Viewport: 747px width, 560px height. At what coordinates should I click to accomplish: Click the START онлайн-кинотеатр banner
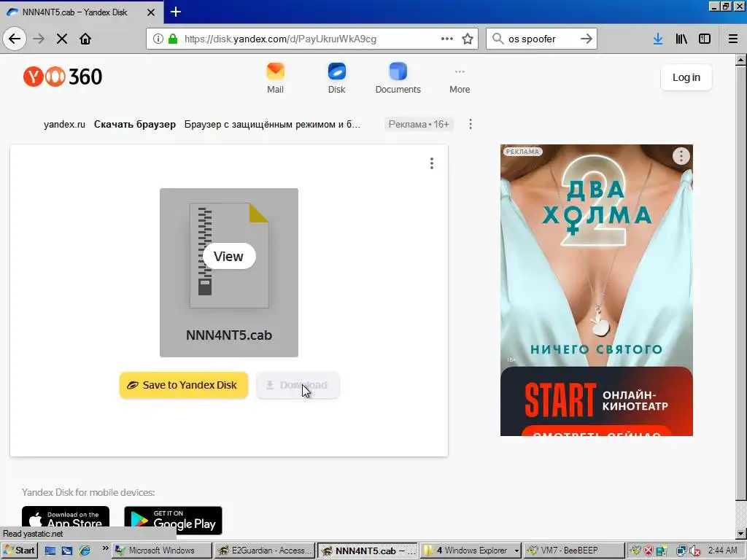(597, 401)
